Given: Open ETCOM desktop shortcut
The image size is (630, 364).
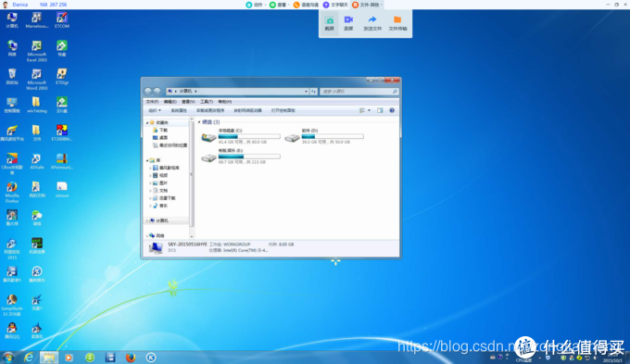Looking at the screenshot, I should 62,20.
